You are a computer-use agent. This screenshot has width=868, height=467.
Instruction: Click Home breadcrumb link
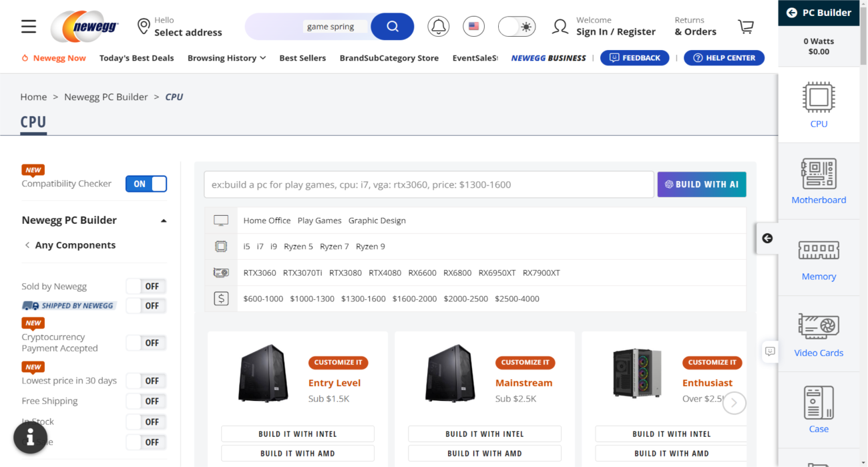(x=33, y=97)
